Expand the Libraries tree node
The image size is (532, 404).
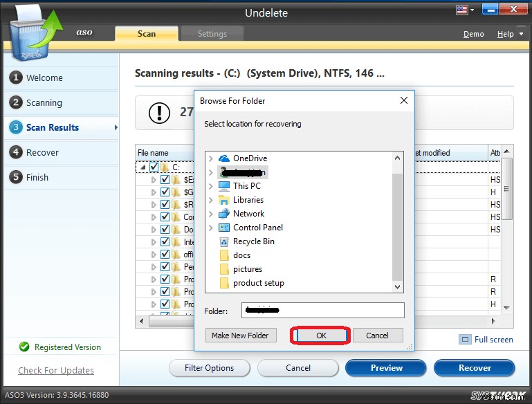point(211,200)
